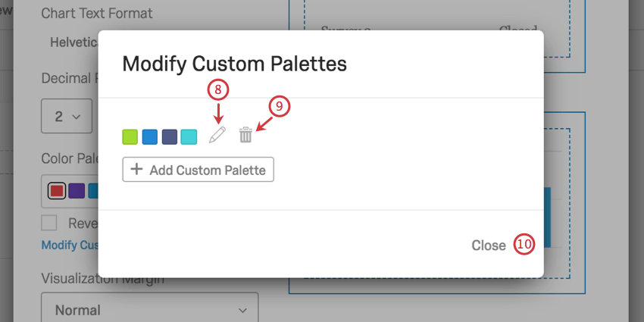The width and height of the screenshot is (644, 322).
Task: Choose the navy swatch in custom palette
Action: tap(170, 136)
